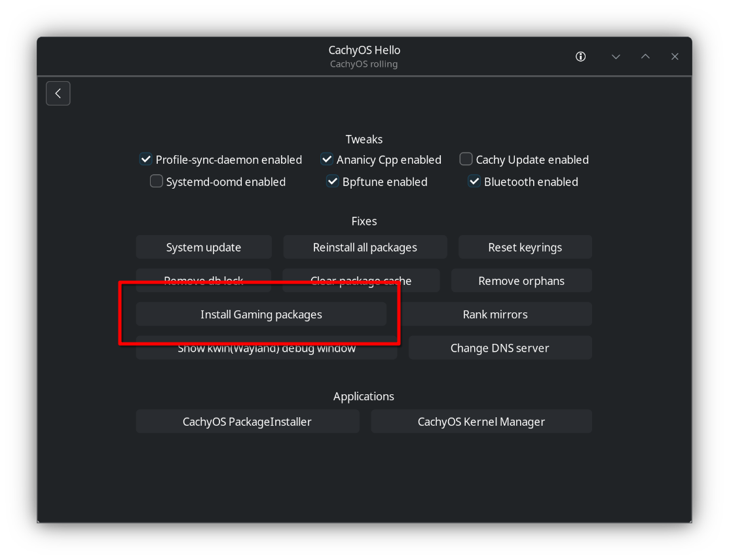Run System update
Screen dimensions: 729x560
(x=204, y=247)
